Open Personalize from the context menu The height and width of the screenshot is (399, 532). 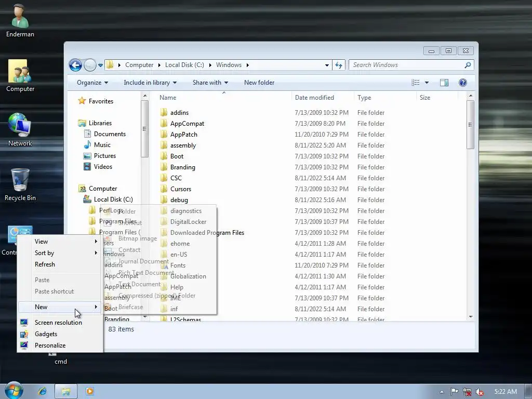[x=59, y=345]
